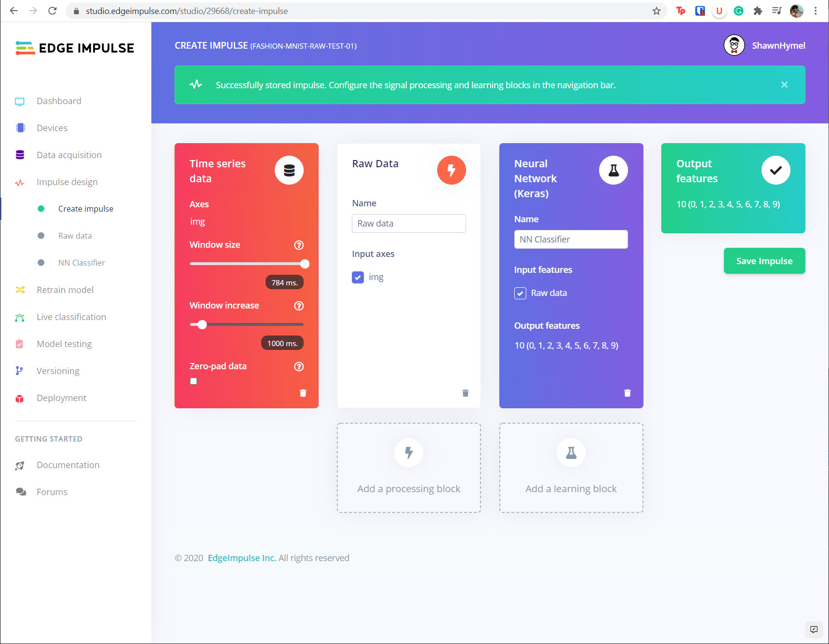
Task: Toggle Raw data input features checkbox
Action: pos(520,293)
